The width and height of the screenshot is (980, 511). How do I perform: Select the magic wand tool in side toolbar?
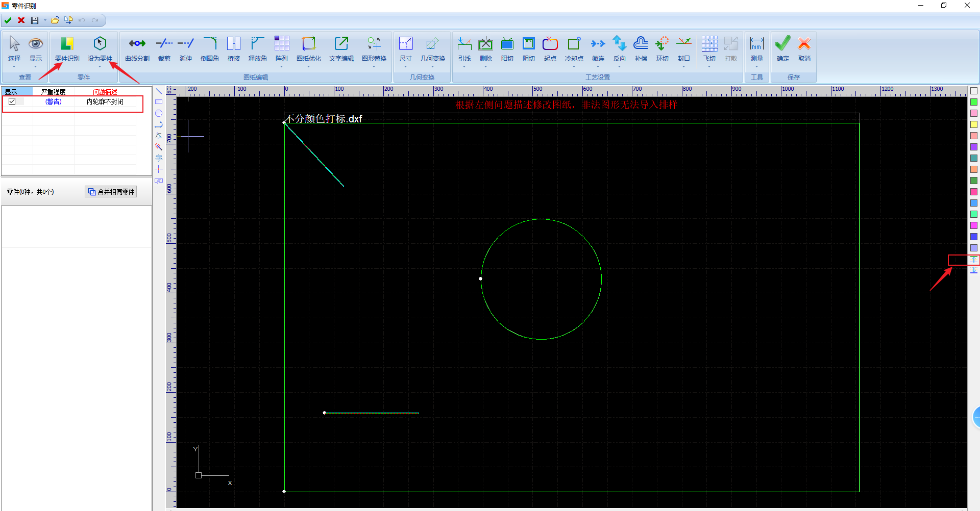click(x=159, y=147)
